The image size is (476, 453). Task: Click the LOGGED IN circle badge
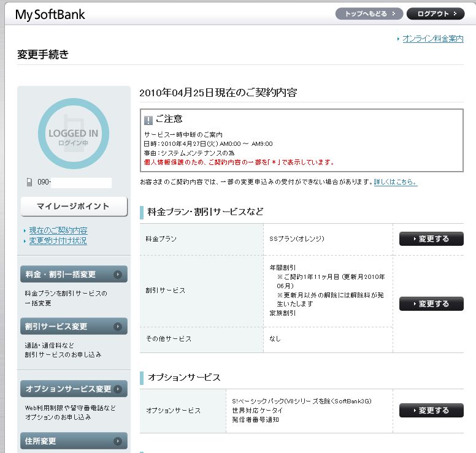coord(74,134)
